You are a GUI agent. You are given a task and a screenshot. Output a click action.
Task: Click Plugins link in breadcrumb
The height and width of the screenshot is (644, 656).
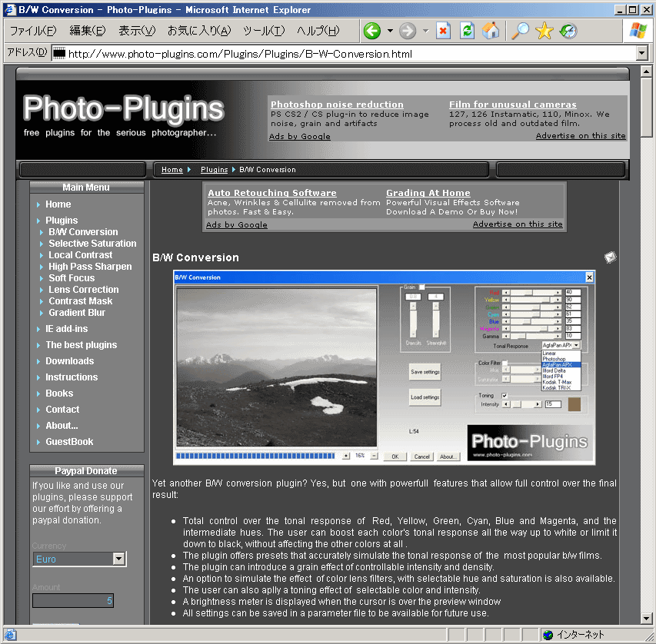click(x=214, y=169)
